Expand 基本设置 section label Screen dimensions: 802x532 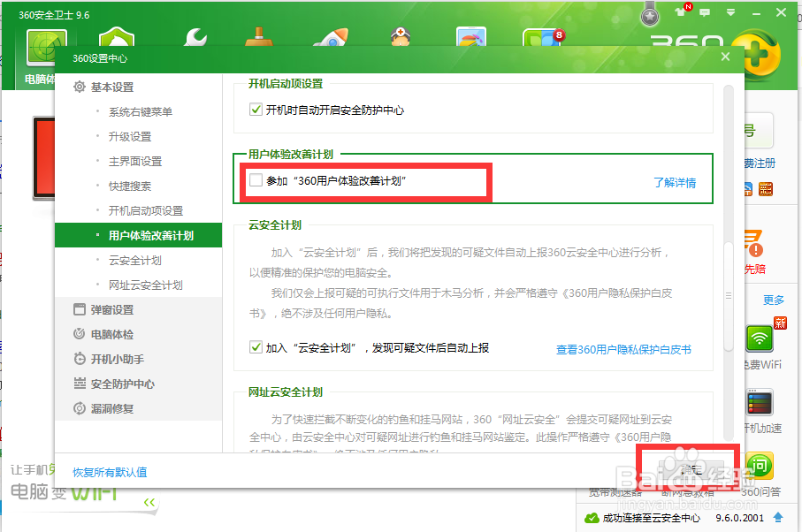coord(112,87)
